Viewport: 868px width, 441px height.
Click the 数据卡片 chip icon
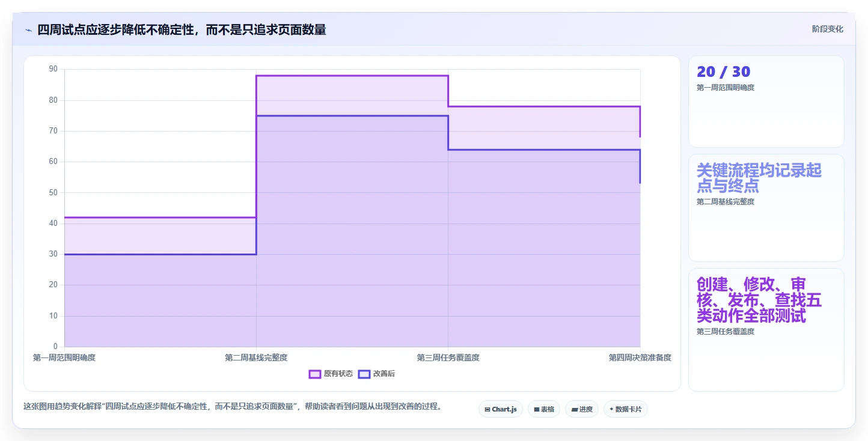(611, 409)
